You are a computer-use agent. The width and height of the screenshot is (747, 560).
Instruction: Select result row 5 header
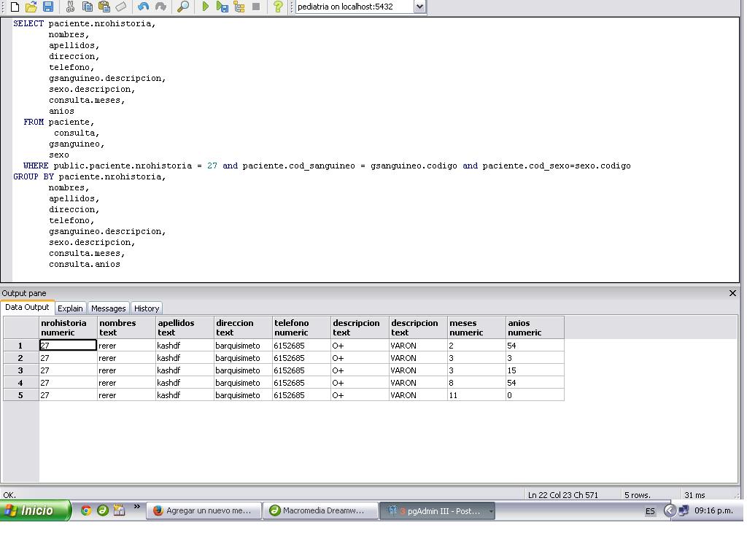[x=20, y=395]
